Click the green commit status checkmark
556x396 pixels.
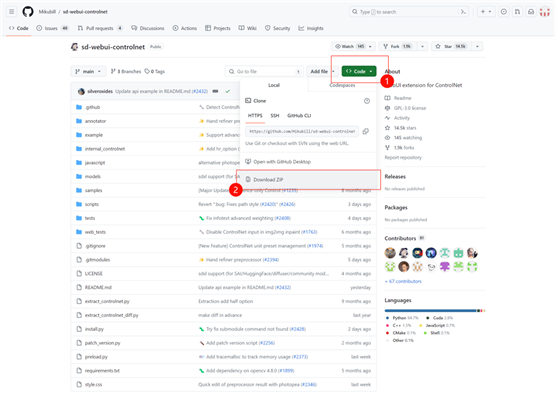click(x=228, y=91)
